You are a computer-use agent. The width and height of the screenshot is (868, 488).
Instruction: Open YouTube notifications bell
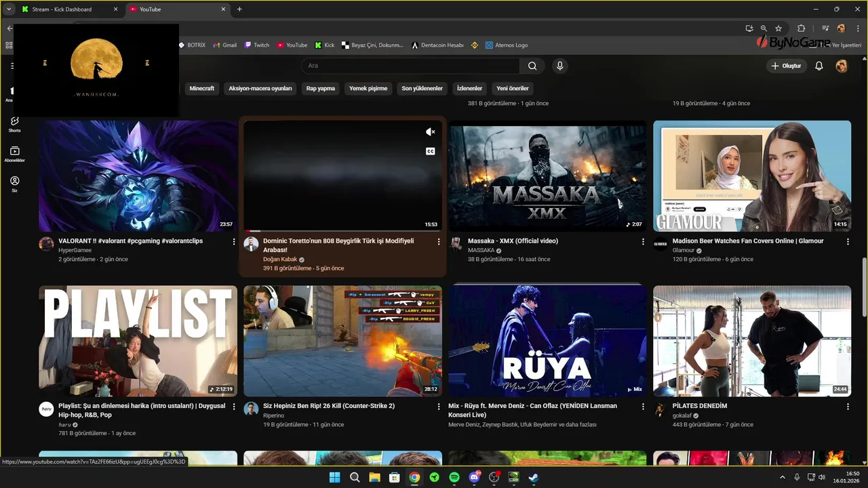[819, 66]
